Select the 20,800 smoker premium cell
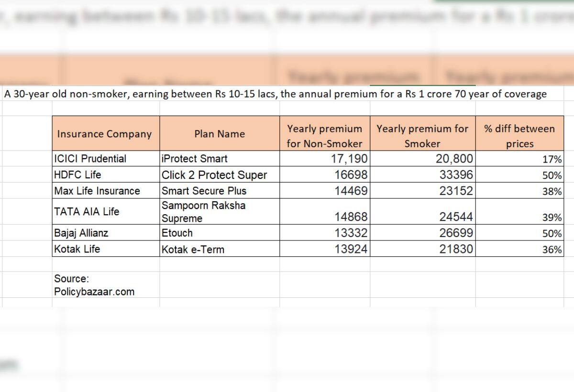This screenshot has width=574, height=392. point(422,159)
